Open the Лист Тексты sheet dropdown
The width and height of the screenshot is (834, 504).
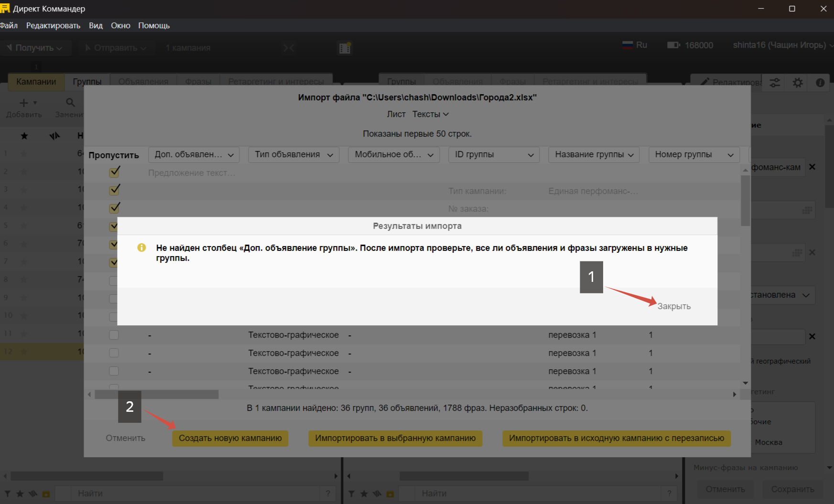click(430, 114)
